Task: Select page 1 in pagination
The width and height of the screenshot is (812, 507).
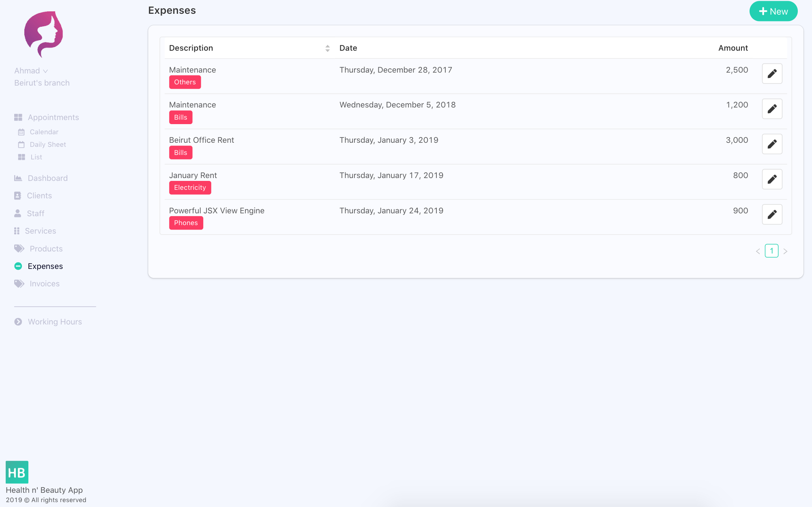Action: pyautogui.click(x=771, y=251)
